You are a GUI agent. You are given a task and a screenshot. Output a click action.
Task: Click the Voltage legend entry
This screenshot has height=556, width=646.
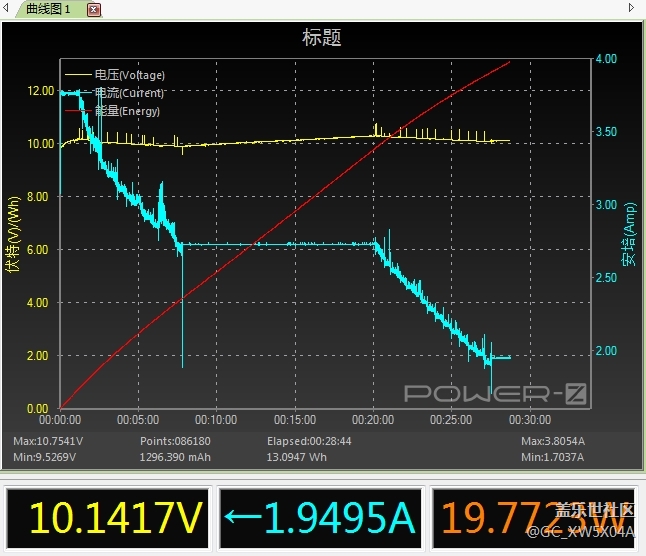(128, 75)
